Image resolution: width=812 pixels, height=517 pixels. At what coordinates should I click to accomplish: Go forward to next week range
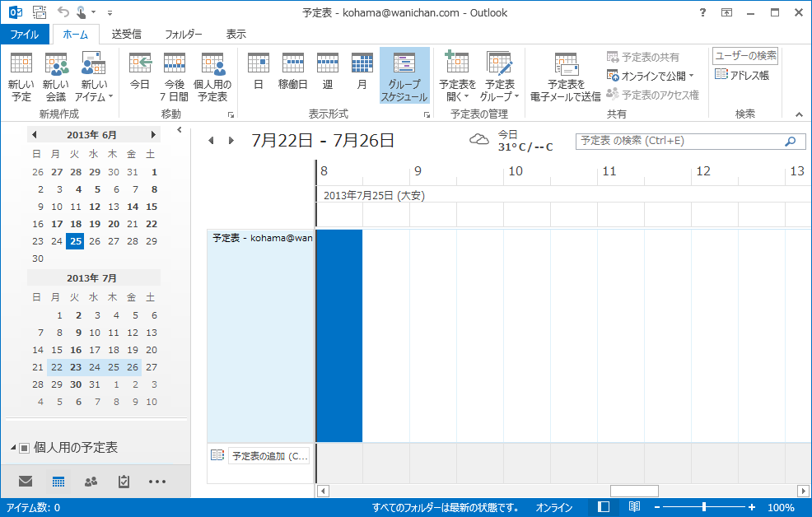click(x=231, y=140)
